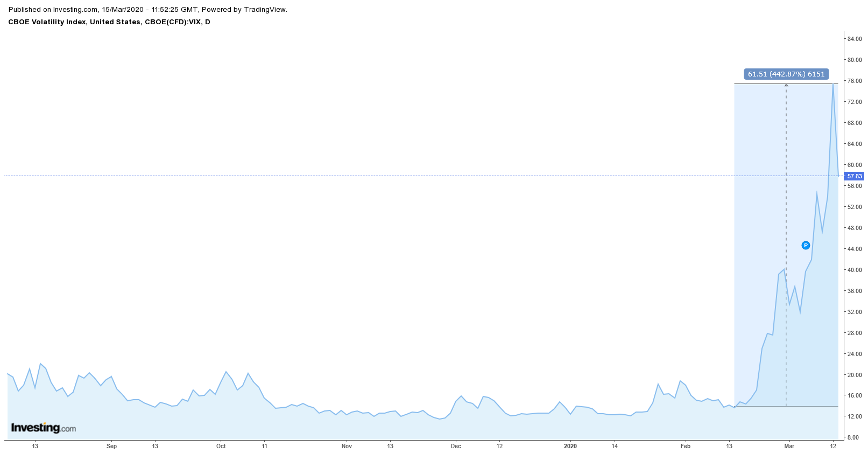868x453 pixels.
Task: Click the Feb date label on time axis
Action: [685, 446]
